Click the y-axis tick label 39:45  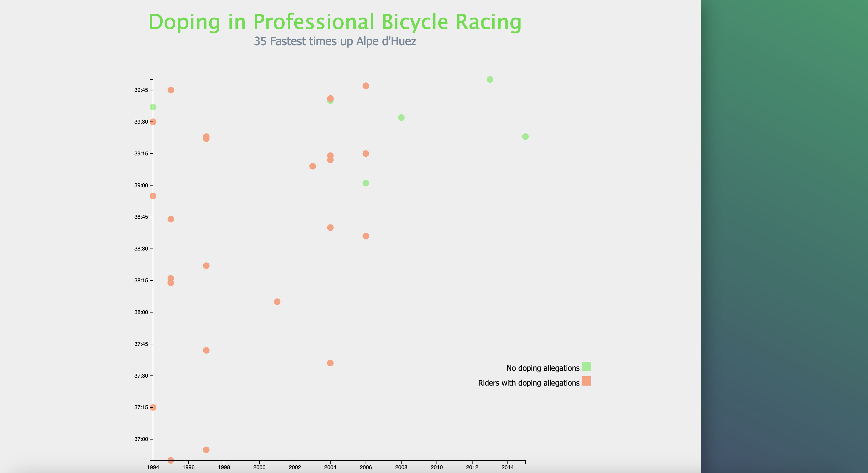coord(141,90)
